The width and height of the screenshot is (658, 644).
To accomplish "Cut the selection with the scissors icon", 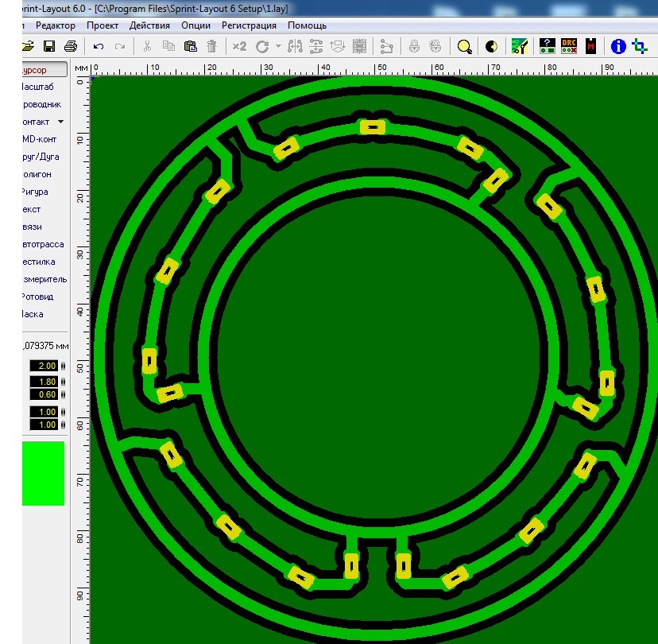I will coord(147,46).
